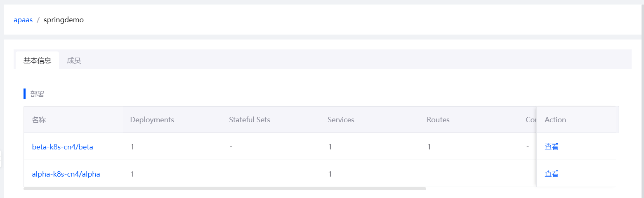Click the sidebar handle on the left edge
The height and width of the screenshot is (198, 644).
point(1,158)
